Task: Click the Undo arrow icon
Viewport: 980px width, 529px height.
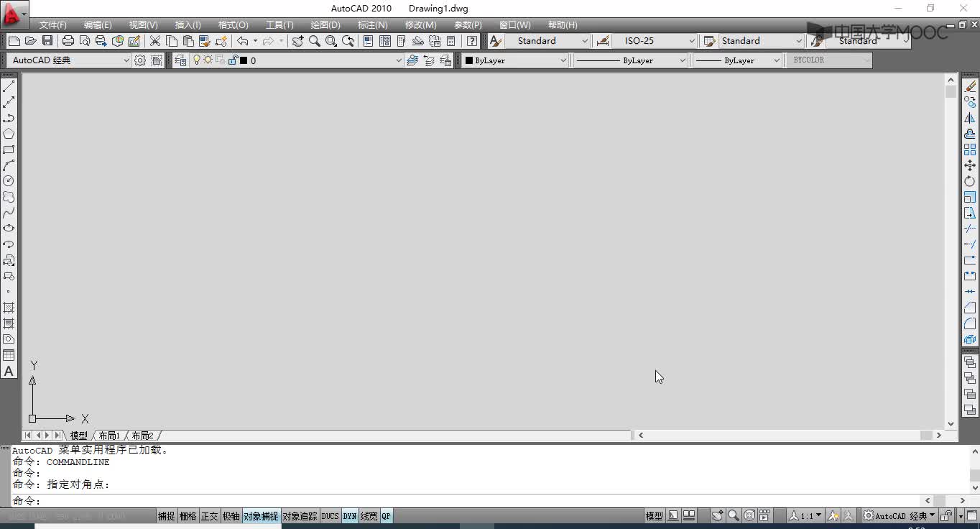Action: (243, 41)
